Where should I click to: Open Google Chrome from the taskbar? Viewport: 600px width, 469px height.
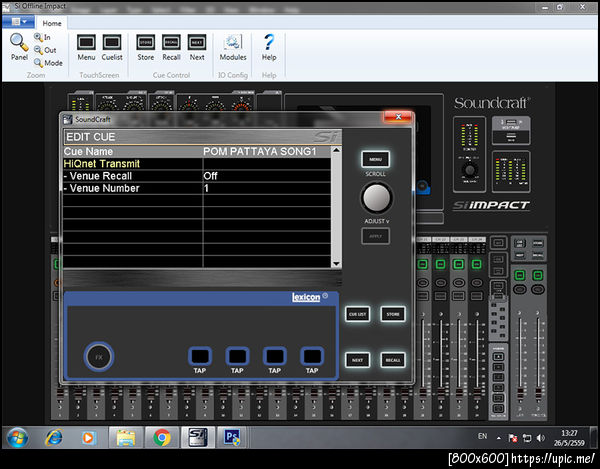coord(162,437)
